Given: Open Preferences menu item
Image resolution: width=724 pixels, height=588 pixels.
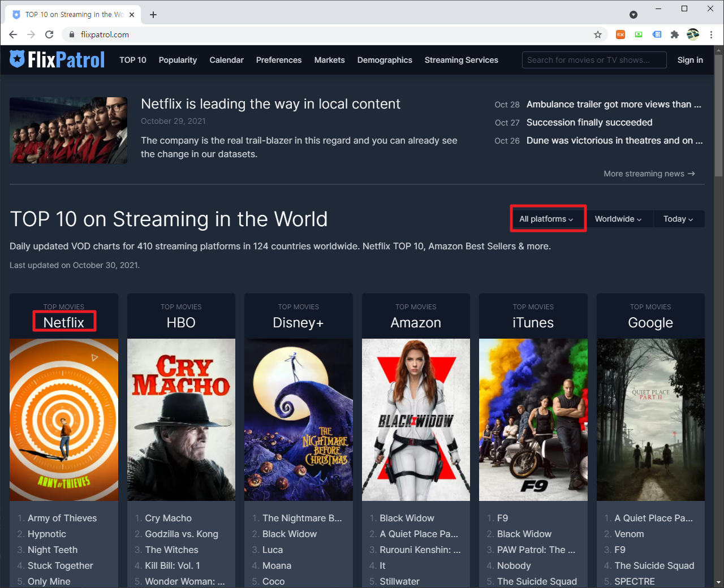Looking at the screenshot, I should click(279, 60).
